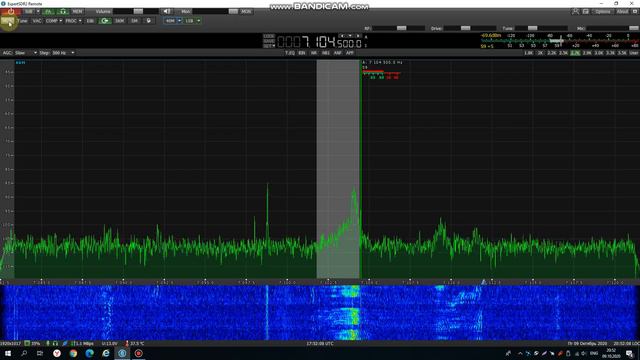The width and height of the screenshot is (640, 360).
Task: Click the LOCK frequency button
Action: pyautogui.click(x=269, y=36)
